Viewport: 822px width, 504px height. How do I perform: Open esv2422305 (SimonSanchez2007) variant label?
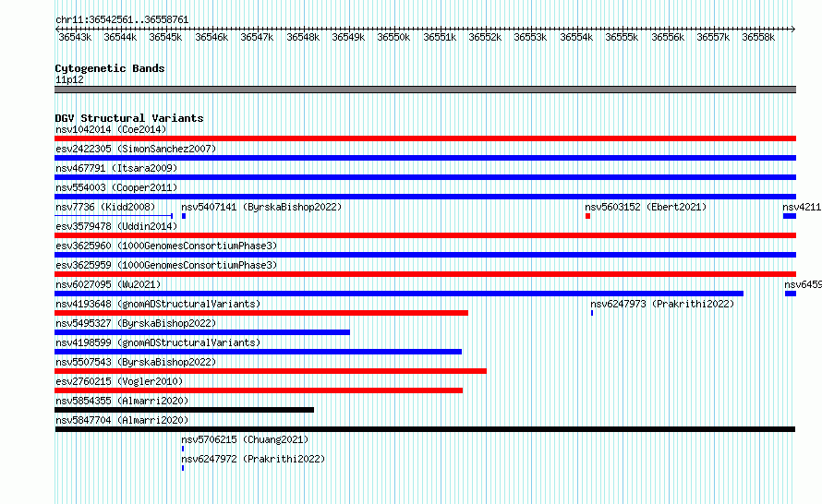[136, 149]
